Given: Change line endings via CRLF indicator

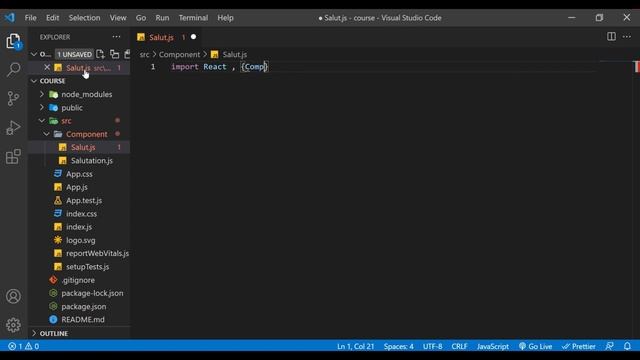Looking at the screenshot, I should [460, 346].
